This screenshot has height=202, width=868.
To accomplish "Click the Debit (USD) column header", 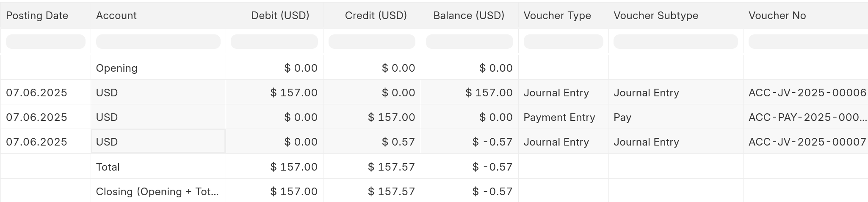I will coord(280,16).
